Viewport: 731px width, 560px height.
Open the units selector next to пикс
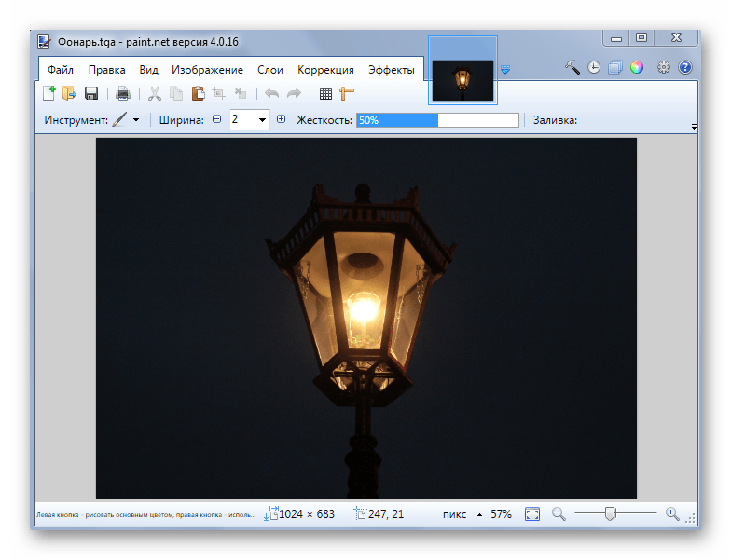[479, 514]
